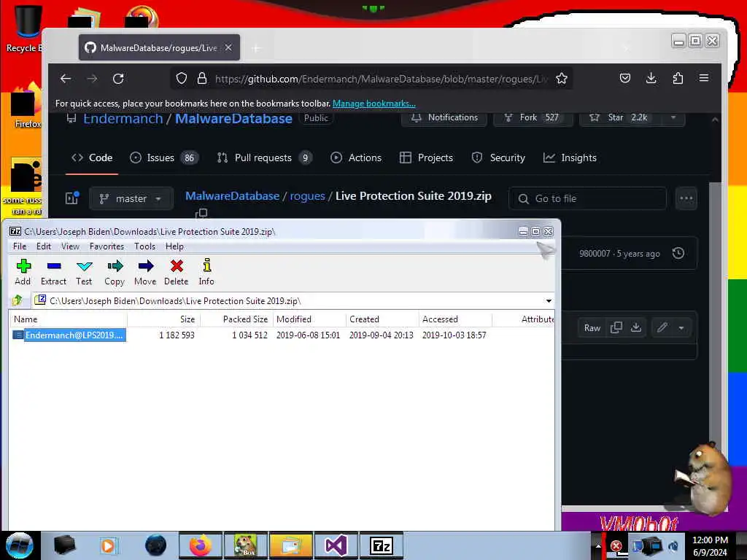Bookmark this page with star icon

point(562,79)
